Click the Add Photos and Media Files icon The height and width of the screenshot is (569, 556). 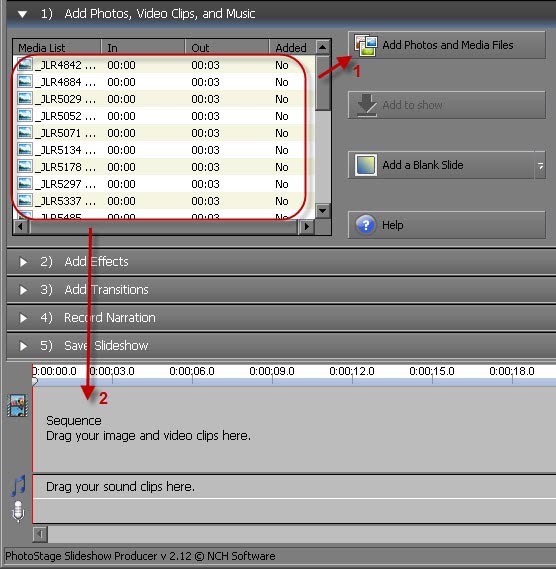point(366,45)
